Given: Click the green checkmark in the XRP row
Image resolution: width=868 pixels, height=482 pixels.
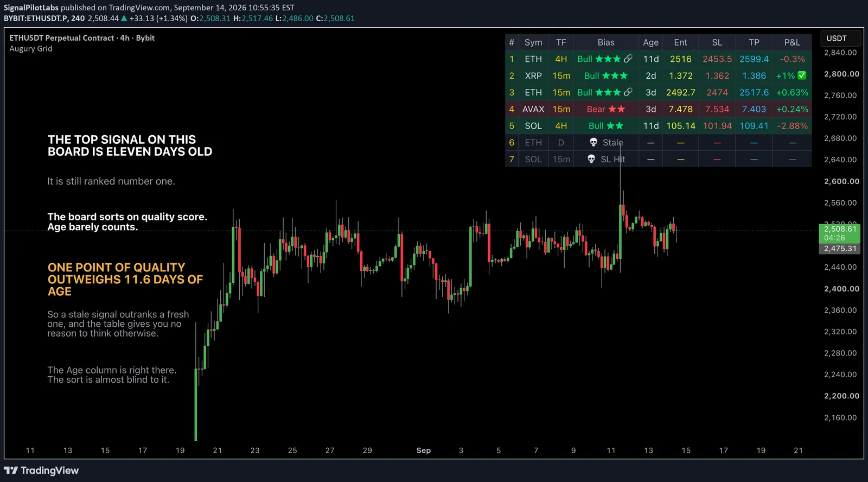Looking at the screenshot, I should [802, 75].
